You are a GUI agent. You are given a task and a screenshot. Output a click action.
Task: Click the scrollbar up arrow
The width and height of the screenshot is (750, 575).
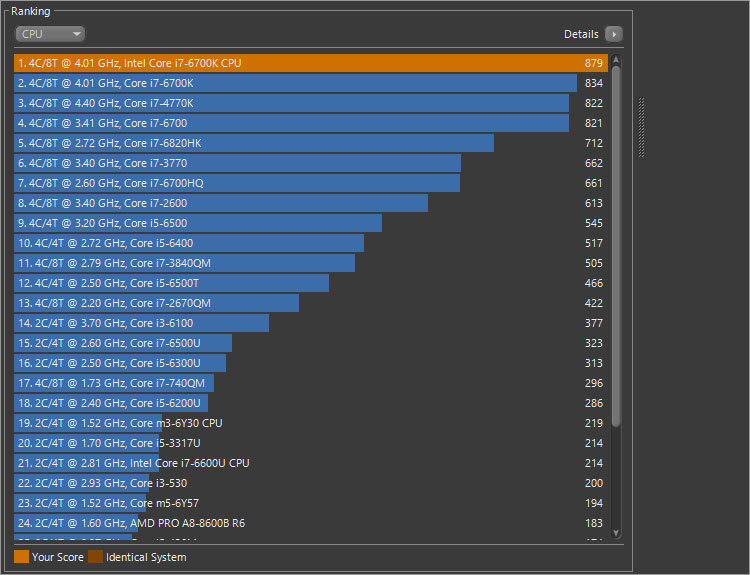[616, 60]
